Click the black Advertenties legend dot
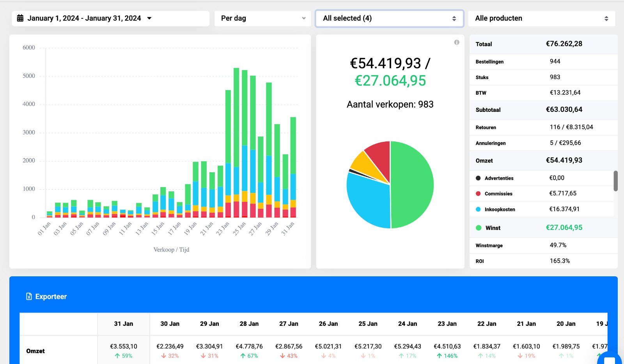Viewport: 624px width, 364px height. [478, 178]
